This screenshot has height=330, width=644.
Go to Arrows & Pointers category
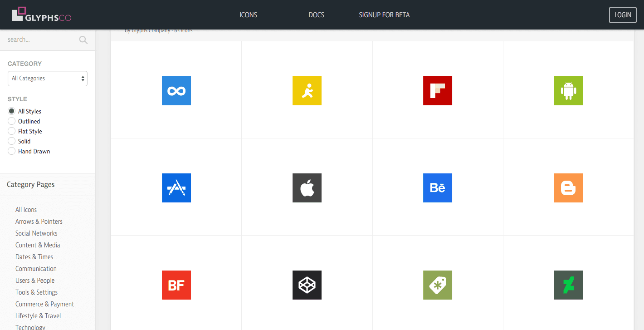pos(39,222)
